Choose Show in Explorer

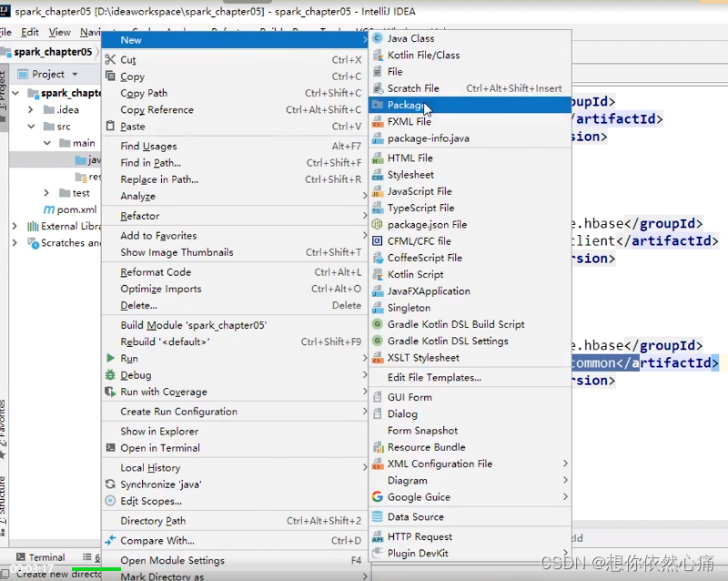[x=234, y=432]
